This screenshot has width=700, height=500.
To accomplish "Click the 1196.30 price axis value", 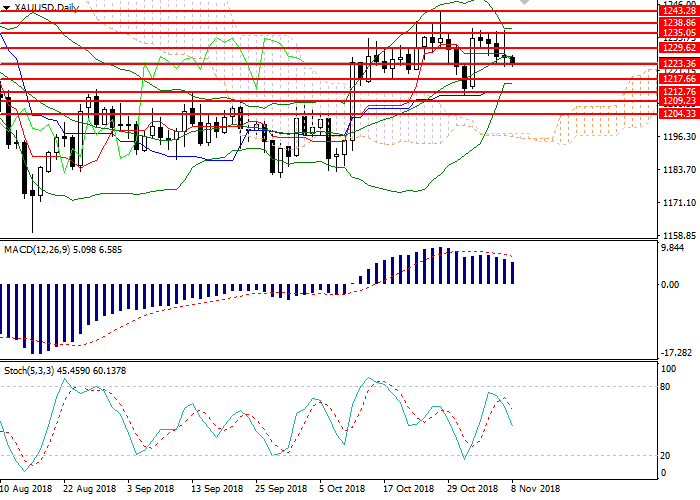I will [x=679, y=137].
